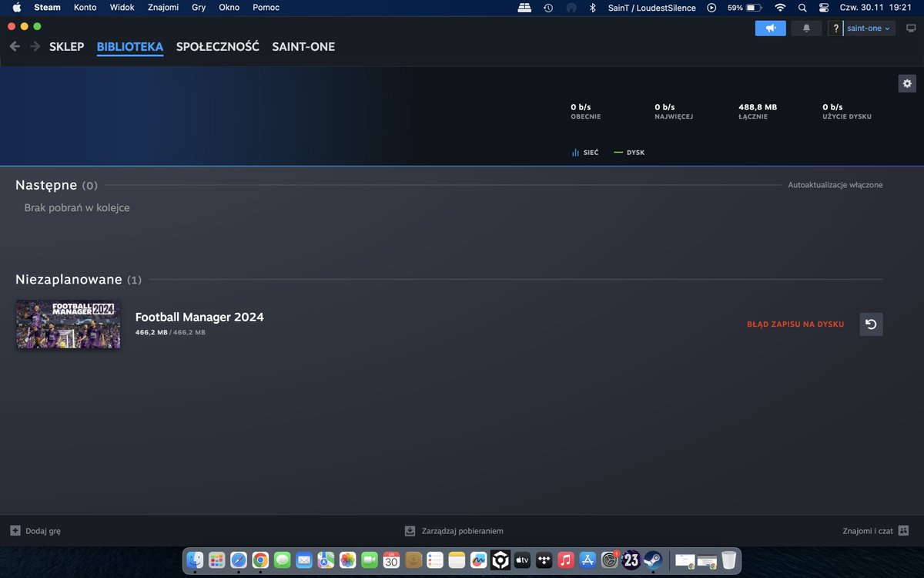Click the Wi-Fi status icon

[x=780, y=8]
